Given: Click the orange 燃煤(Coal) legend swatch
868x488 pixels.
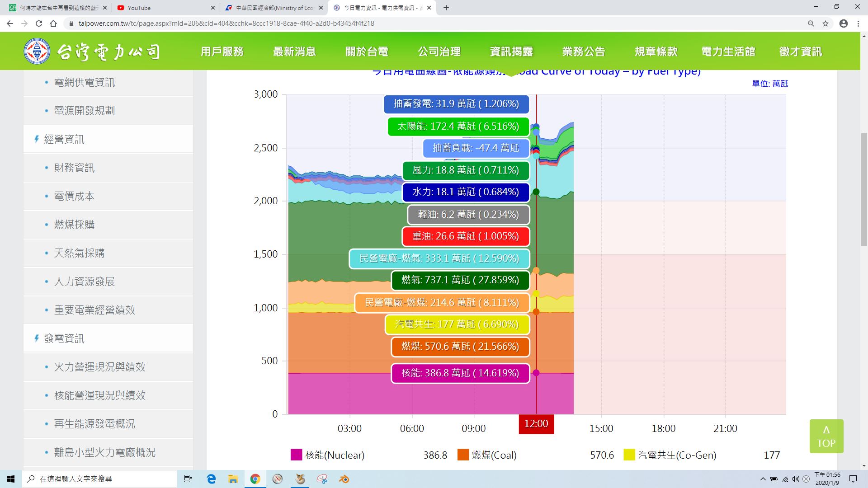Looking at the screenshot, I should pyautogui.click(x=463, y=455).
